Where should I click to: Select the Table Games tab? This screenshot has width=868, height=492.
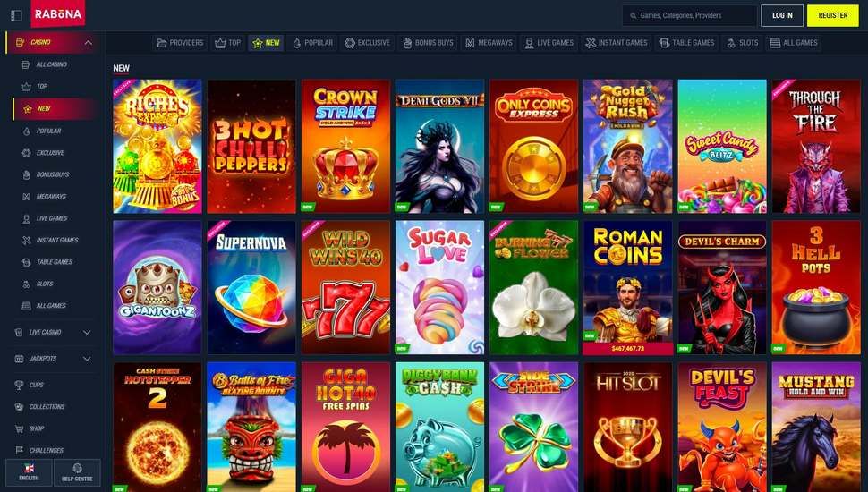[686, 43]
